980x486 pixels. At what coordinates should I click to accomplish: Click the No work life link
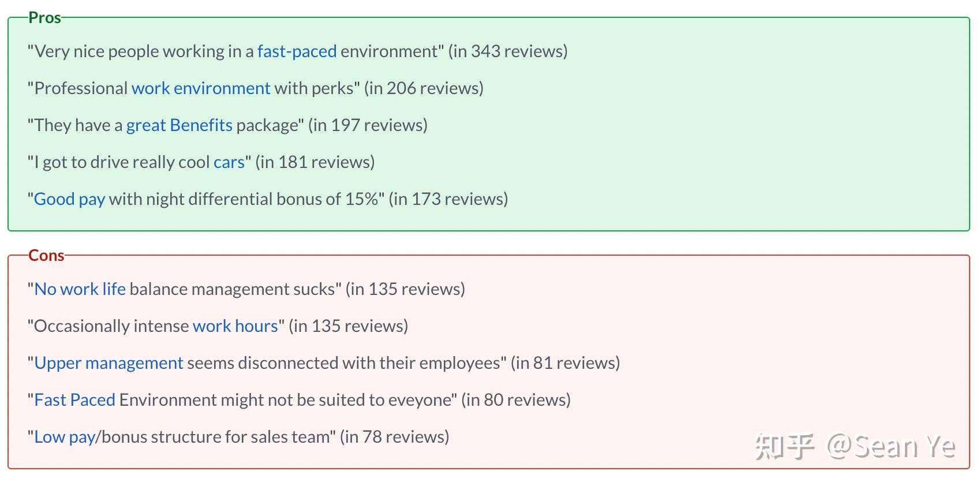pyautogui.click(x=80, y=289)
